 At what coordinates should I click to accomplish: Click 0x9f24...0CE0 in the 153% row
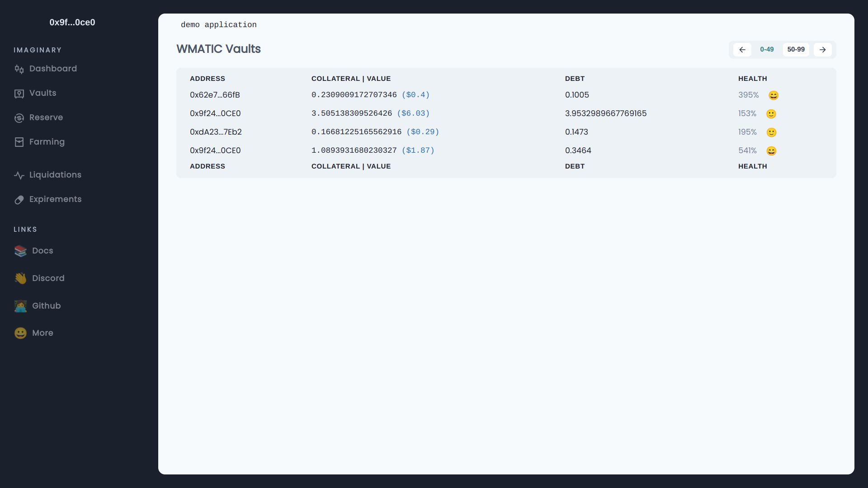click(x=215, y=113)
